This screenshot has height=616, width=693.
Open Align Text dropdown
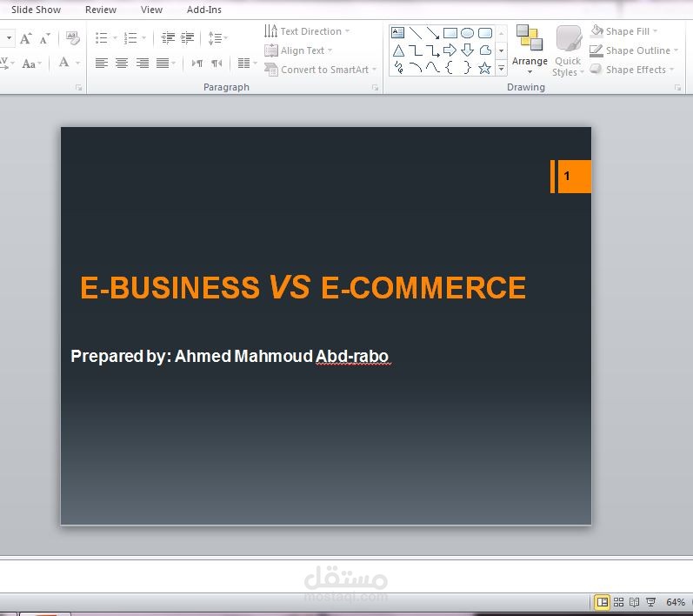(x=298, y=50)
